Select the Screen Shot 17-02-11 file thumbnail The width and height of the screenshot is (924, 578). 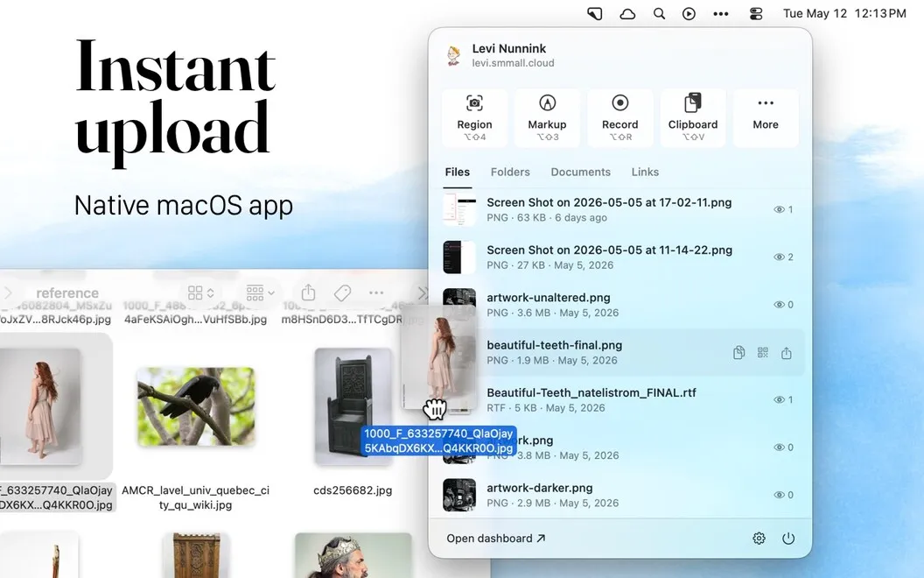[x=459, y=209]
